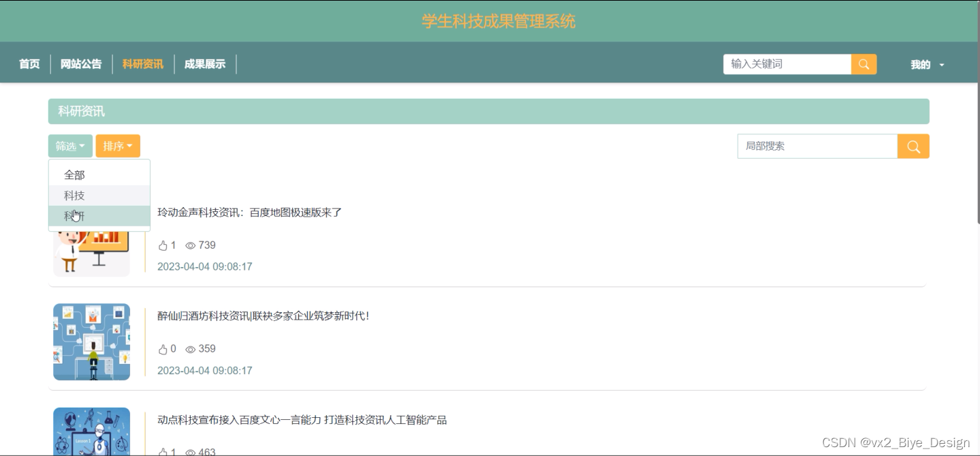The image size is (980, 456).
Task: Open the 排序 sort dropdown
Action: [x=118, y=146]
